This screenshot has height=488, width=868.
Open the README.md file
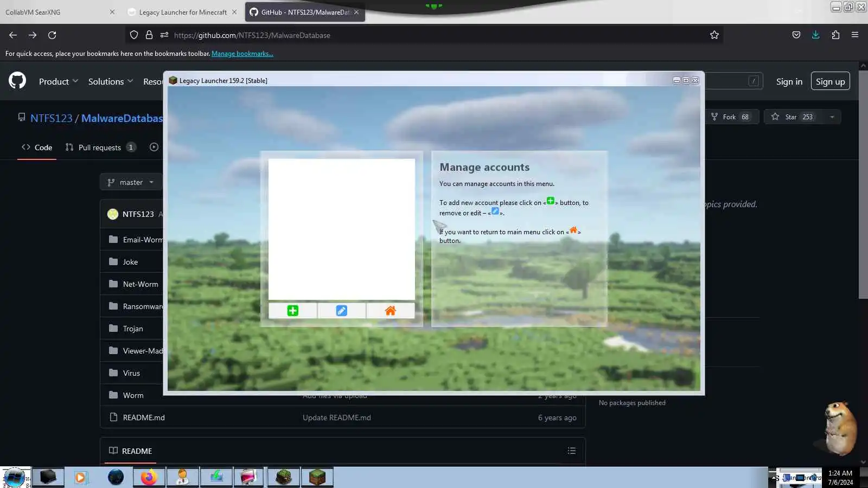(x=144, y=418)
